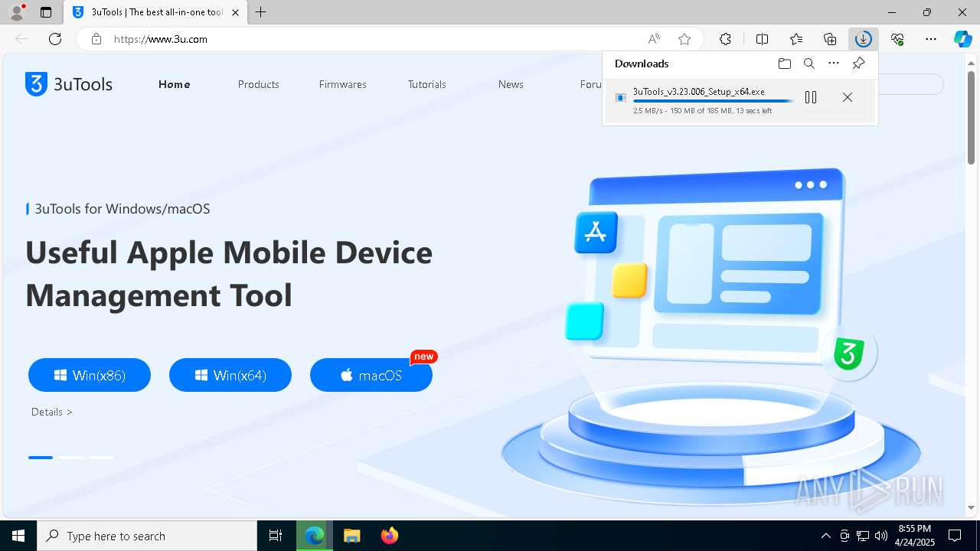The image size is (980, 551).
Task: Click the 3uTools_v3.23.006_Setup_x64.exe file name
Action: pyautogui.click(x=698, y=92)
